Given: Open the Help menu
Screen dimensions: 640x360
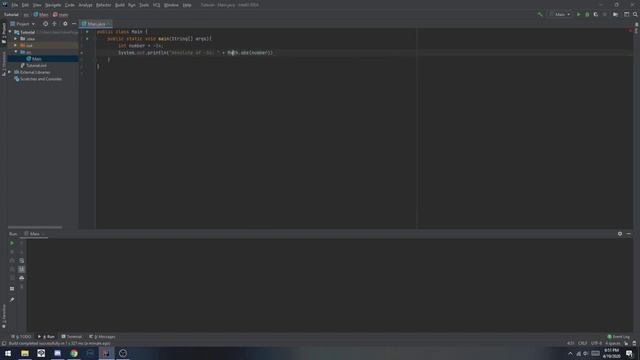Looking at the screenshot, I should pos(187,5).
